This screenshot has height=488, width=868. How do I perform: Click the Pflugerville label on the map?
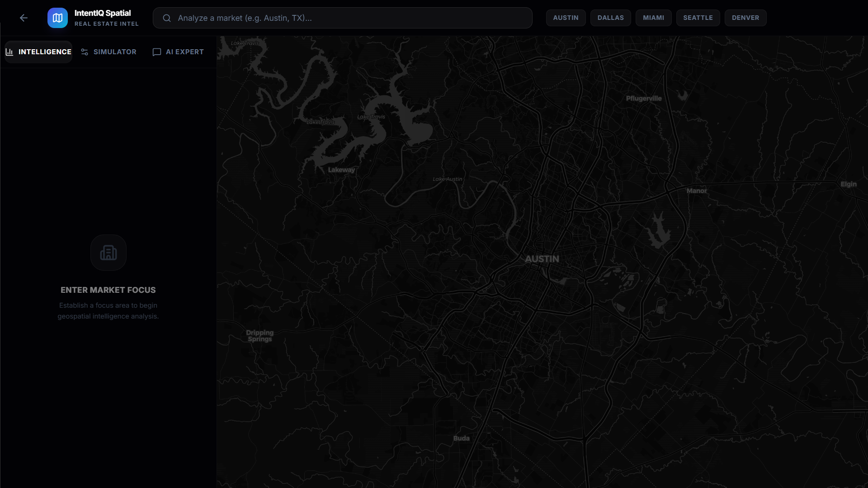coord(643,99)
